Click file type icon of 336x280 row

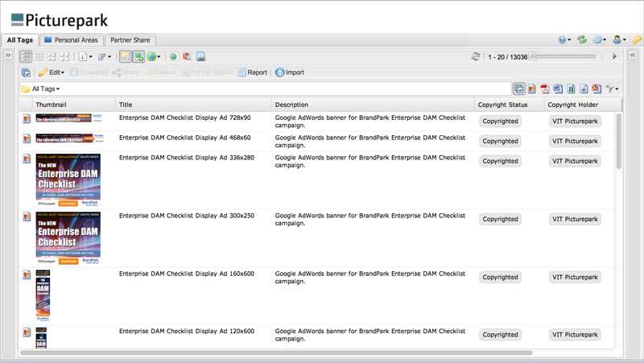(x=27, y=158)
